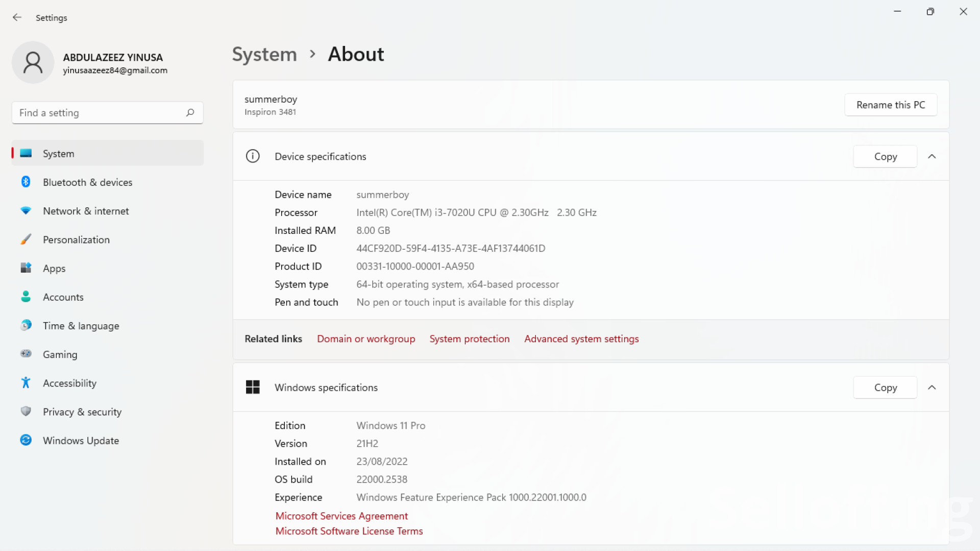The height and width of the screenshot is (551, 980).
Task: Click the System monitor icon in sidebar
Action: pyautogui.click(x=26, y=153)
